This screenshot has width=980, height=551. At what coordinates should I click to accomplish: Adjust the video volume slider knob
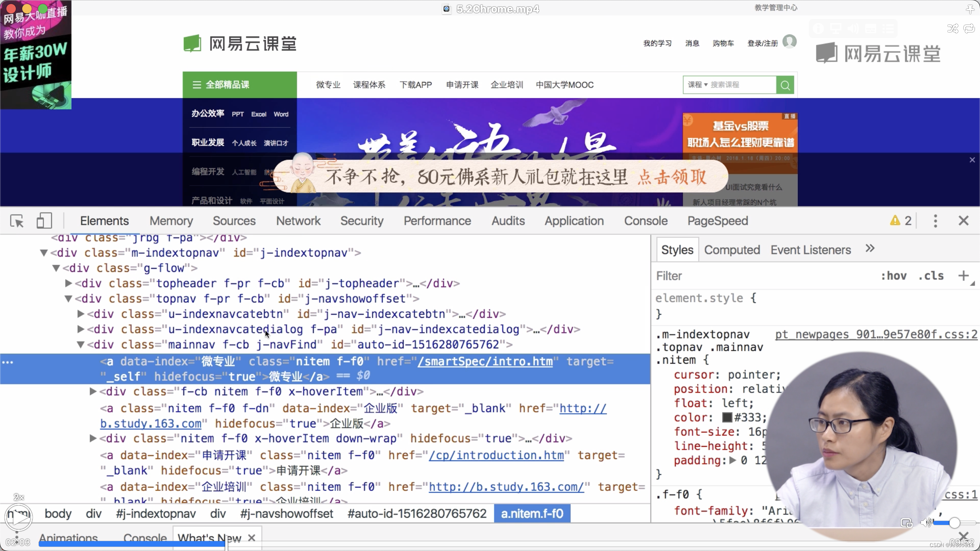(x=954, y=523)
